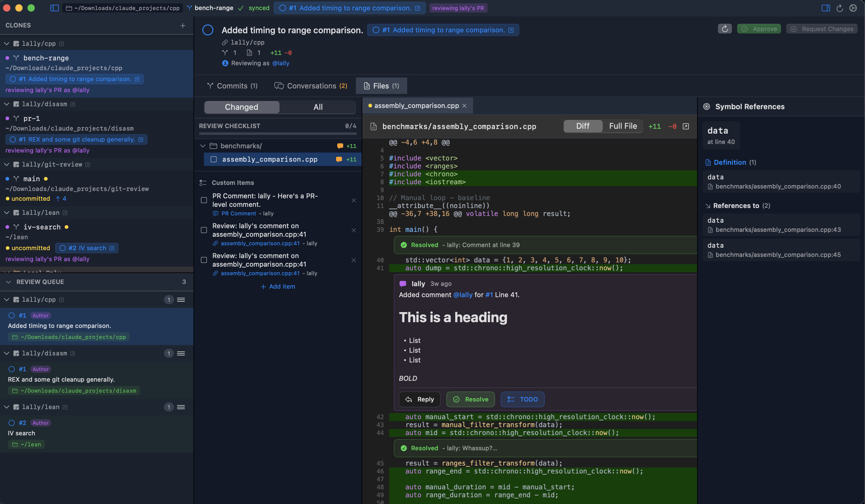Click refresh icon beside Approve button
The width and height of the screenshot is (865, 504).
click(x=725, y=29)
